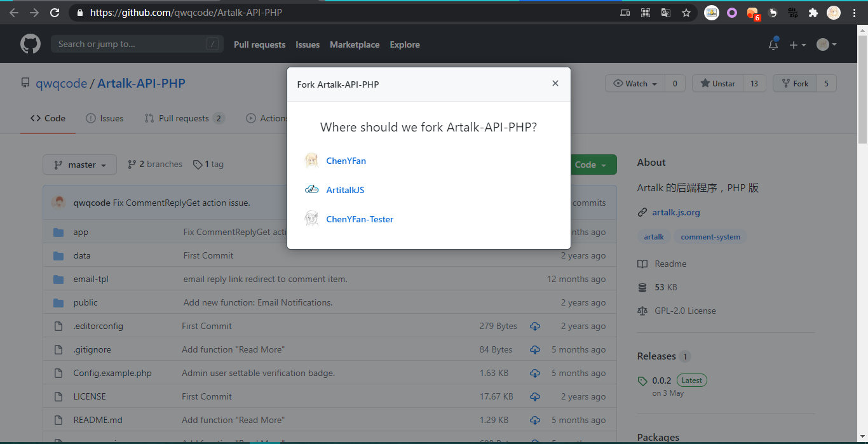Open the README.md file
Screen dimensions: 868x444
pos(98,420)
